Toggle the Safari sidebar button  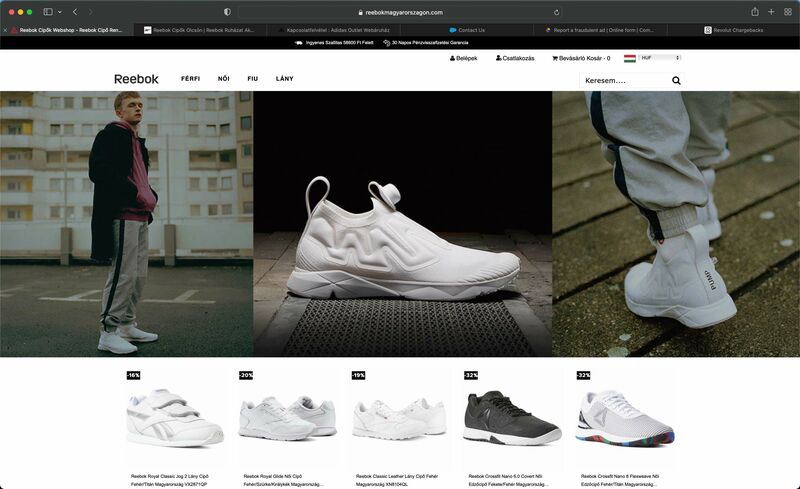click(48, 12)
